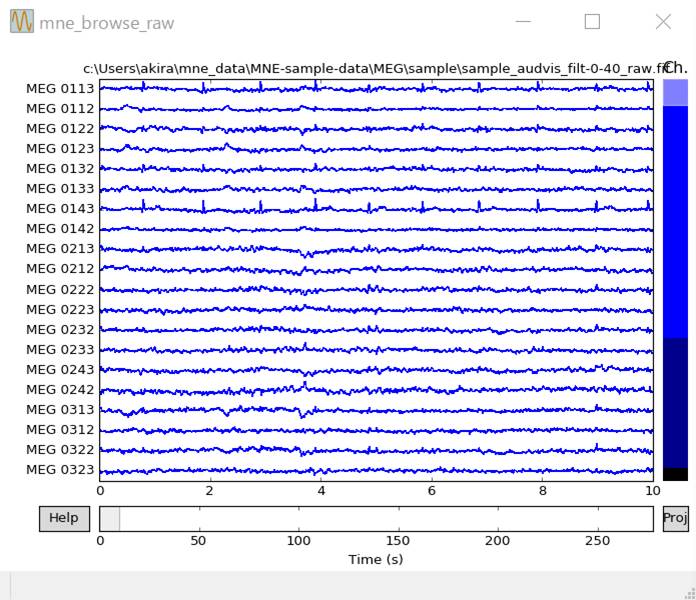This screenshot has width=696, height=600.
Task: Maximize the mne_browse_raw window
Action: 592,22
